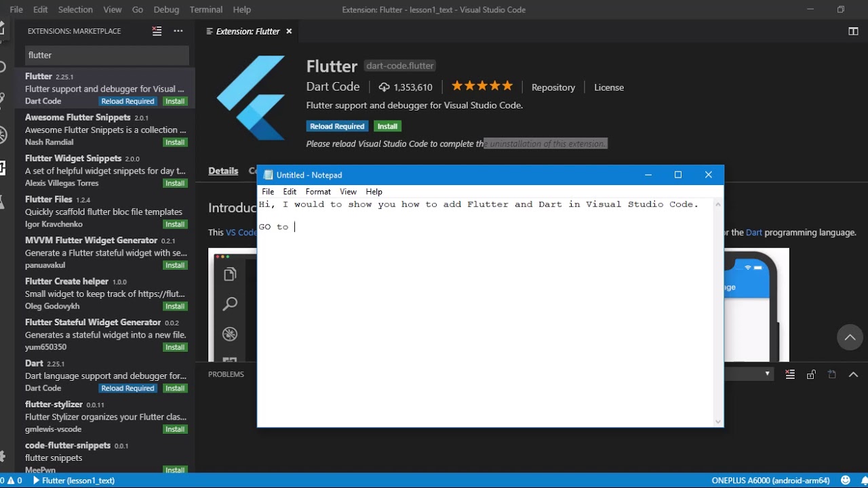Open the Notepad View menu
868x488 pixels.
click(348, 192)
